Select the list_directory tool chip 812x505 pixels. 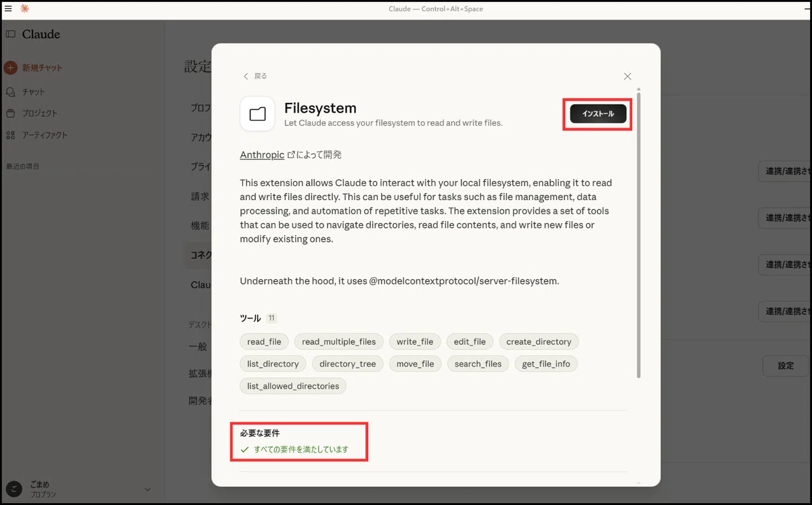(x=273, y=364)
